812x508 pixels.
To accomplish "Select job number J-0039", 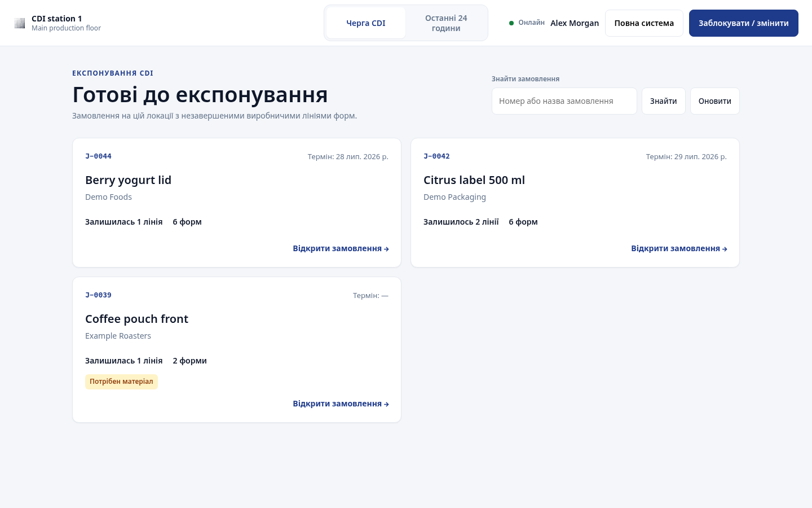I will coord(98,295).
